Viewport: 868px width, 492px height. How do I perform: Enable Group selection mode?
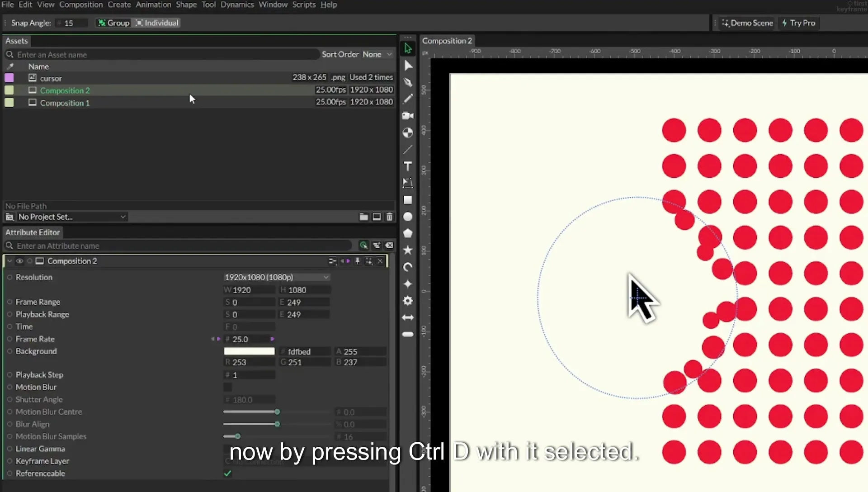(x=113, y=23)
